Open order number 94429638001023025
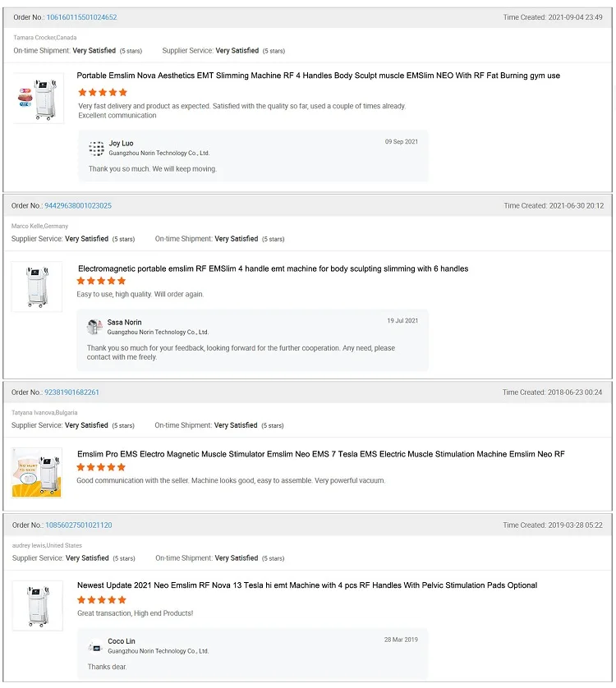Image resolution: width=616 pixels, height=688 pixels. pyautogui.click(x=78, y=205)
